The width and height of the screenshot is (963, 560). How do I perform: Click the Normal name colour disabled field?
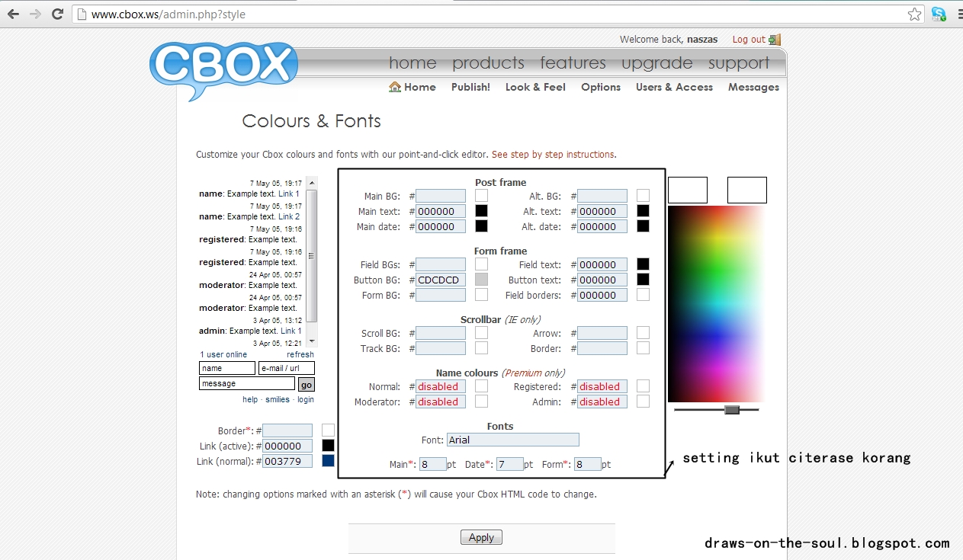[441, 386]
